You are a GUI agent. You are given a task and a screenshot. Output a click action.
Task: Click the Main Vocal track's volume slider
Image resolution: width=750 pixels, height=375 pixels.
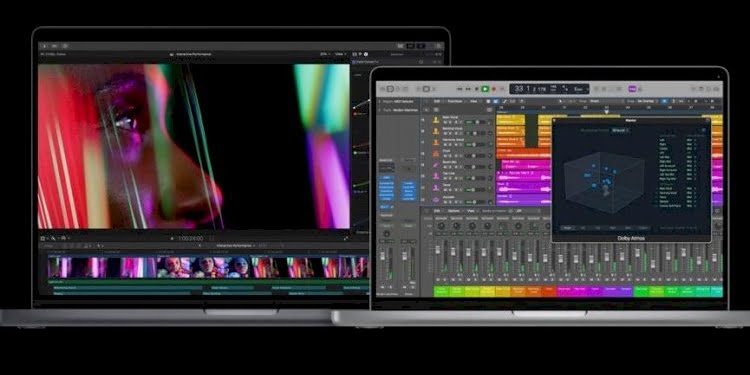(474, 122)
